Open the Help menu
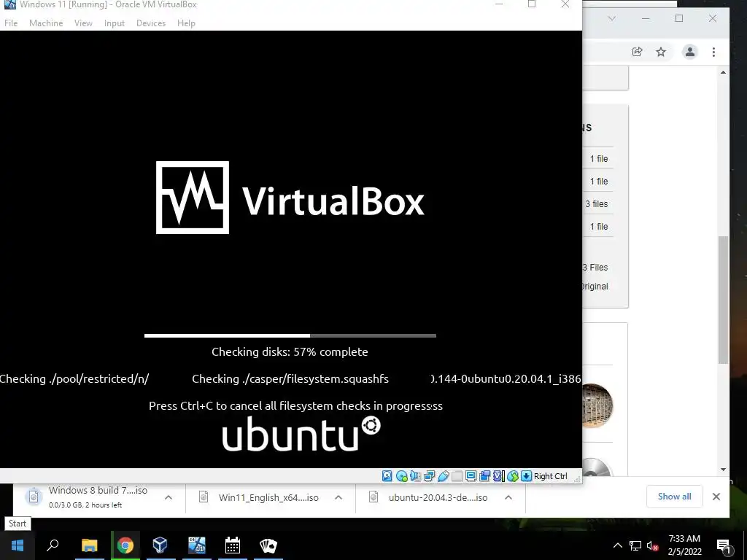747x560 pixels. point(186,23)
